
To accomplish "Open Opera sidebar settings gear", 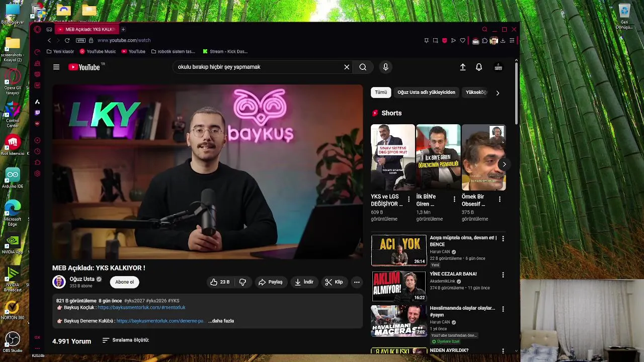I will (37, 173).
